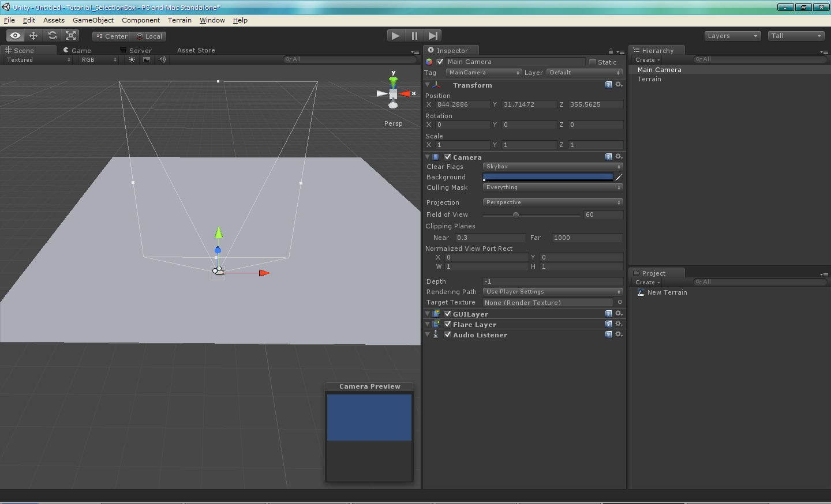Screen dimensions: 831x504
Task: Open the Clear Flags Skybox dropdown
Action: [x=552, y=167]
